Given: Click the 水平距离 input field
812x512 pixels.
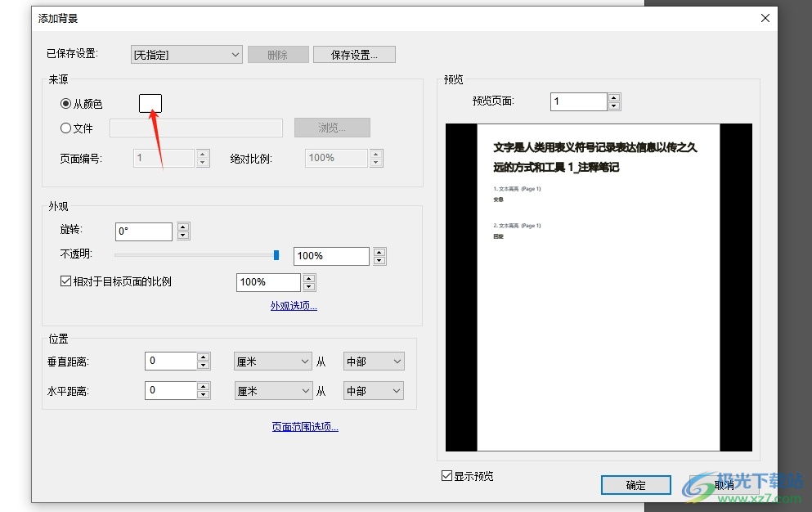Looking at the screenshot, I should 171,390.
